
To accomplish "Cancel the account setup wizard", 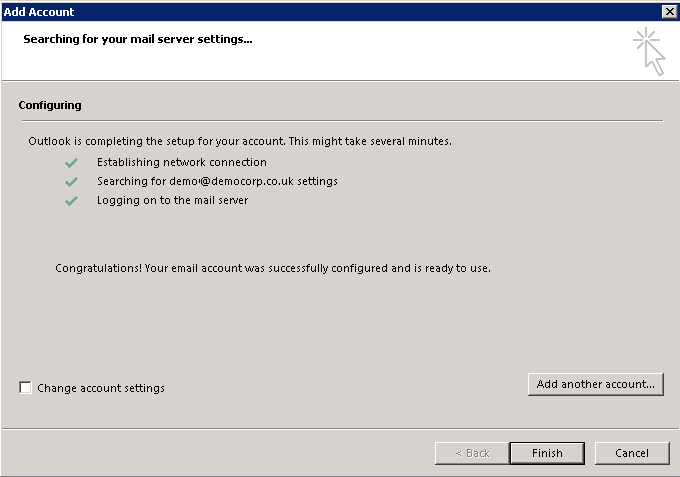I will click(x=631, y=453).
